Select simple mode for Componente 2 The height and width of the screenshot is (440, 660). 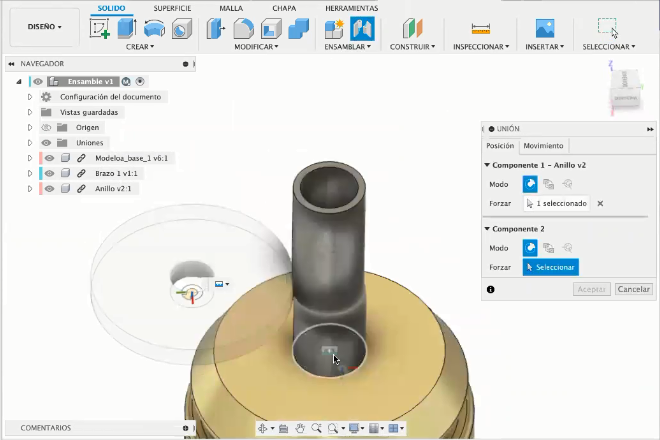click(530, 248)
